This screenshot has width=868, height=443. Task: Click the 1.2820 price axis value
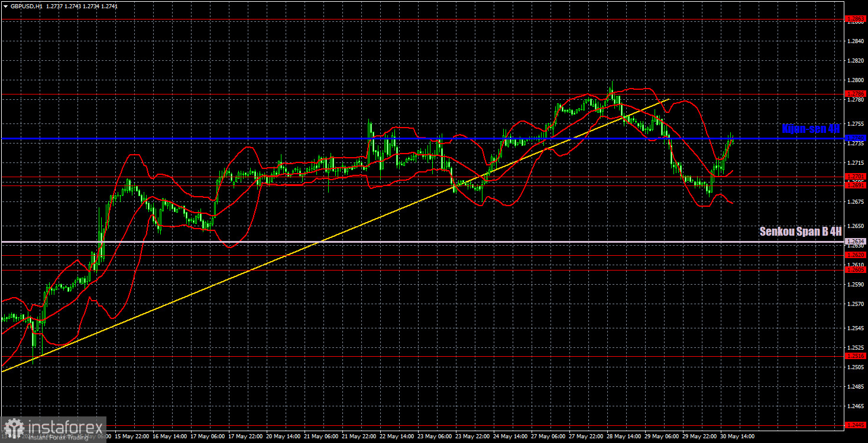pyautogui.click(x=856, y=60)
